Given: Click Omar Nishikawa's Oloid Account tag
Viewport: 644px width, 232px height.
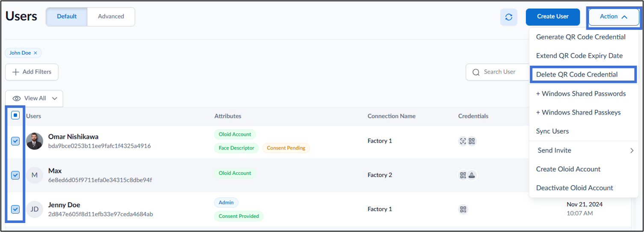Looking at the screenshot, I should (x=235, y=134).
